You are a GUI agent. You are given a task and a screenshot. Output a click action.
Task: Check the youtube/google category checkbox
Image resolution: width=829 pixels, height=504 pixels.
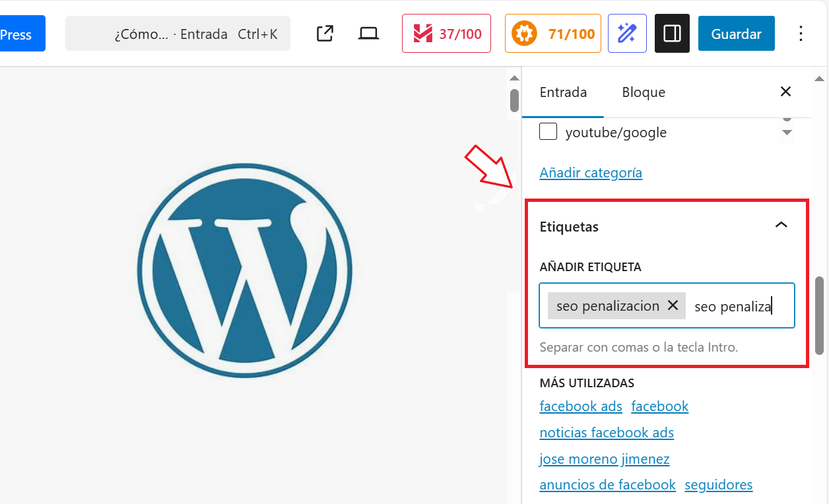pyautogui.click(x=548, y=132)
